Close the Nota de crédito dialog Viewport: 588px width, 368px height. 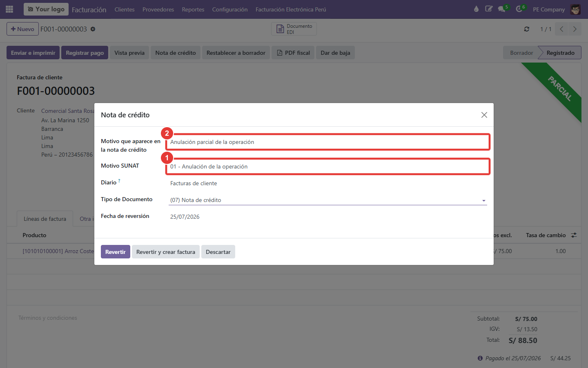tap(484, 115)
